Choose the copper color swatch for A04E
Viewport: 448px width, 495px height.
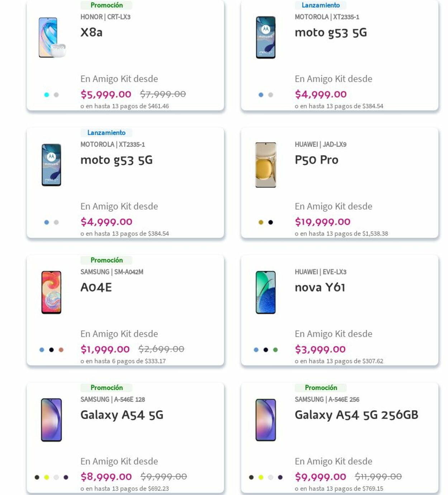tap(61, 350)
